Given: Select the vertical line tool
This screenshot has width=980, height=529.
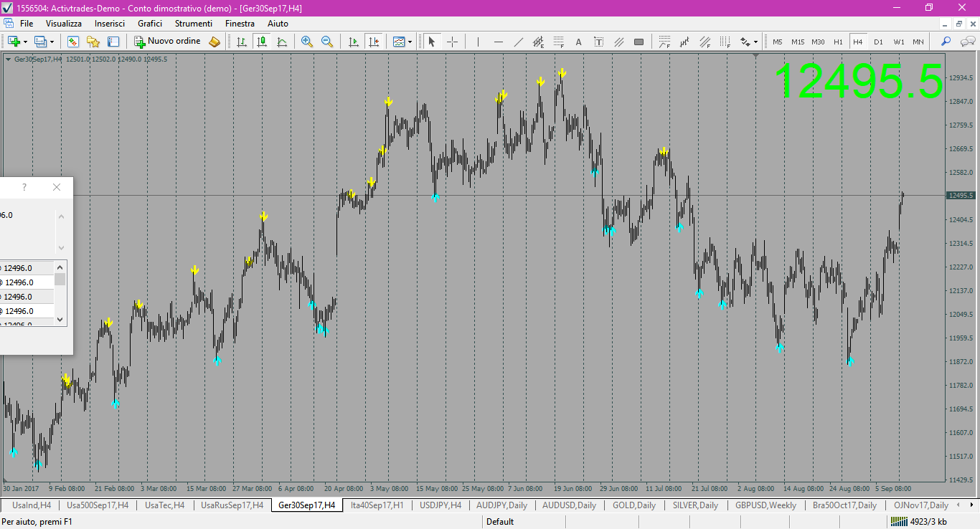Looking at the screenshot, I should [x=478, y=42].
